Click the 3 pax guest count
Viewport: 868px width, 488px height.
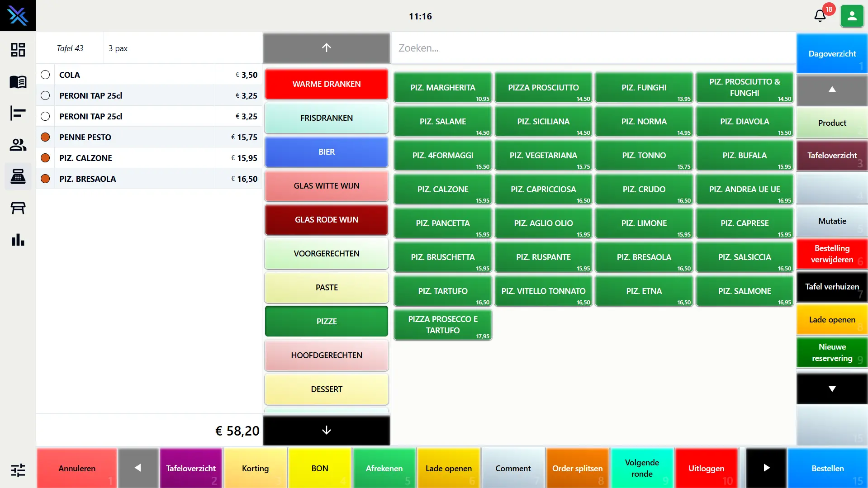pyautogui.click(x=118, y=48)
